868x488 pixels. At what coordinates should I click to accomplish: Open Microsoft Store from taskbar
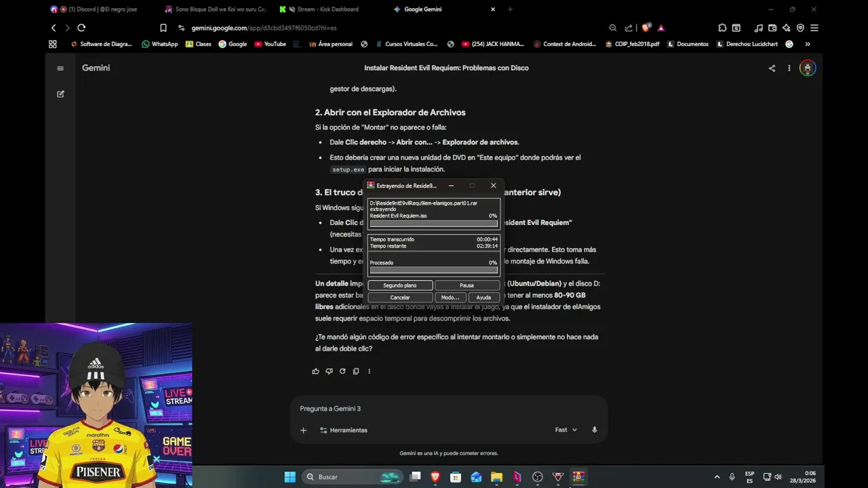[x=456, y=477]
